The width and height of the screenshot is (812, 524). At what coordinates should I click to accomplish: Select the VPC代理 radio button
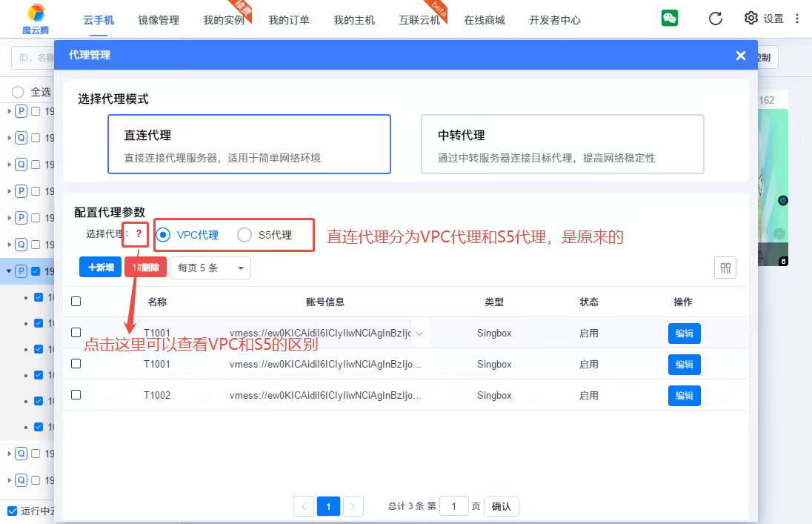point(164,235)
